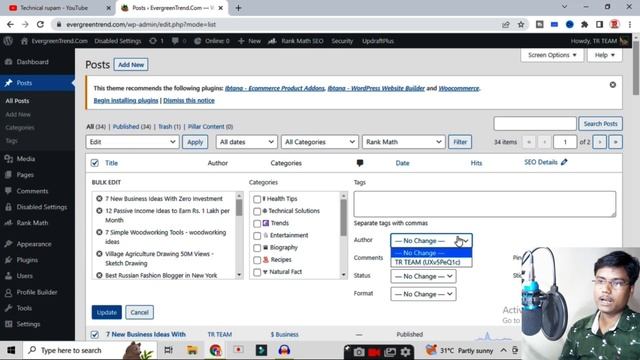Check the Natural Fact category
Screen dimensions: 640x360
click(x=257, y=272)
